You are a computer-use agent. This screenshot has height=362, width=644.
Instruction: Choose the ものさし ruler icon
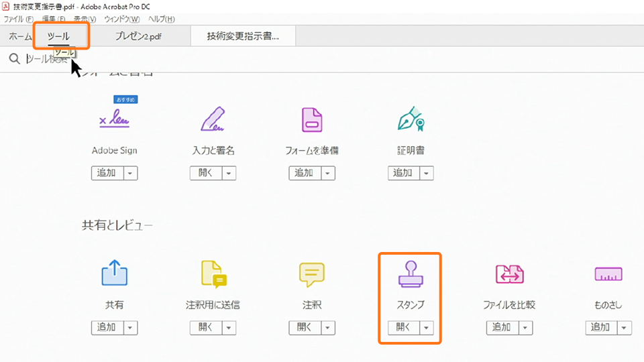pyautogui.click(x=608, y=274)
